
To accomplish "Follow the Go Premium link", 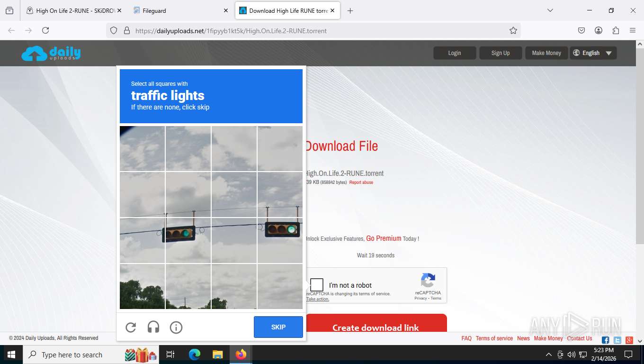I will click(384, 238).
